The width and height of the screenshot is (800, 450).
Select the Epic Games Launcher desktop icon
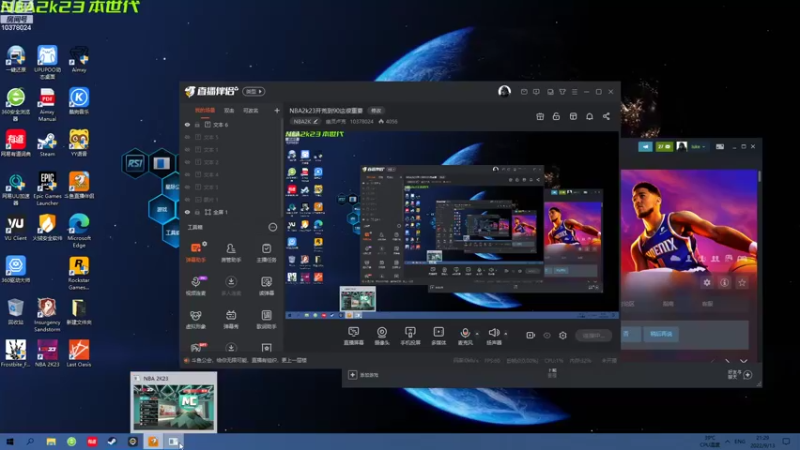click(47, 189)
